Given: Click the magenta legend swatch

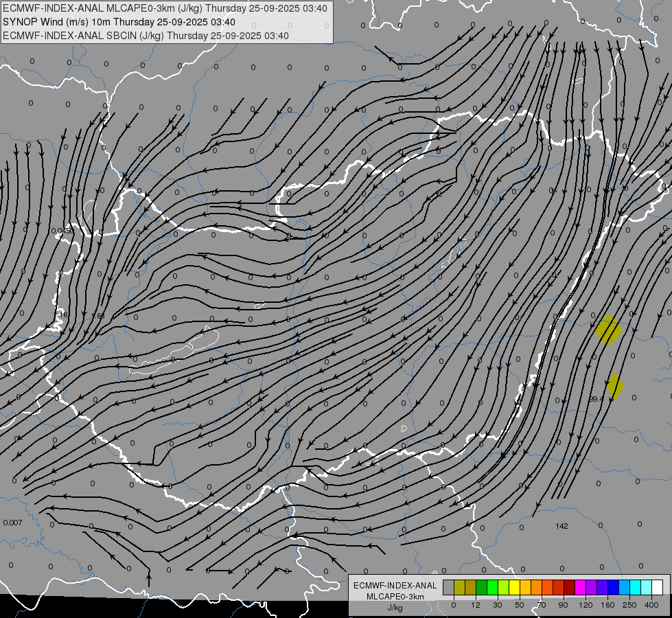Looking at the screenshot, I should [580, 587].
